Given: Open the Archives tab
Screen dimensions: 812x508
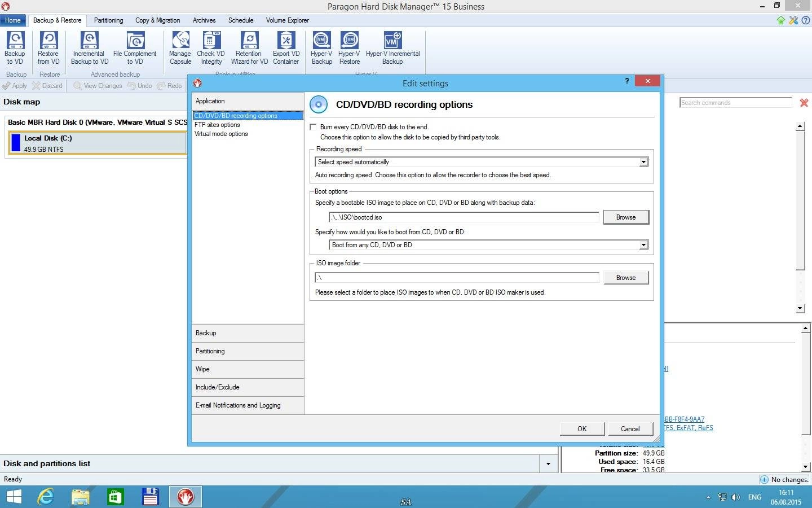Looking at the screenshot, I should coord(204,20).
